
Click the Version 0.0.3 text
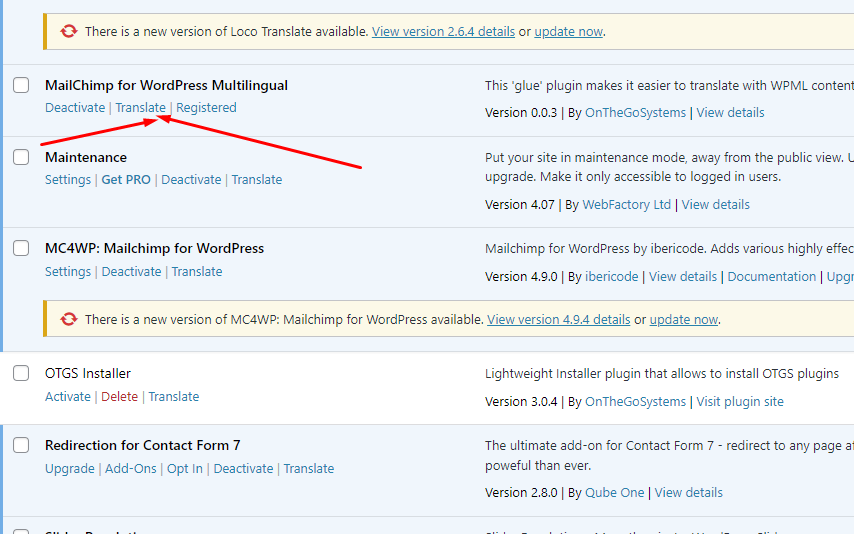tap(521, 113)
